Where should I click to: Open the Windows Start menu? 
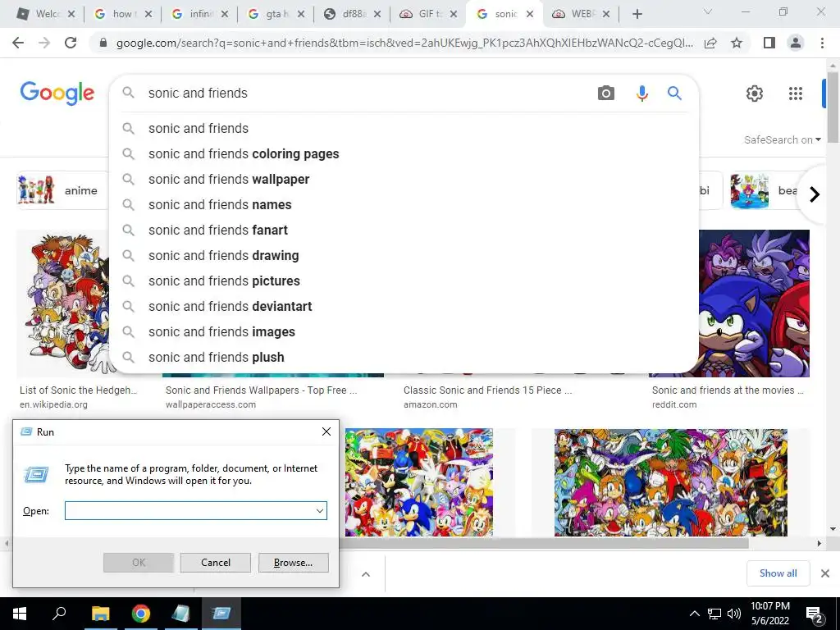click(x=20, y=614)
